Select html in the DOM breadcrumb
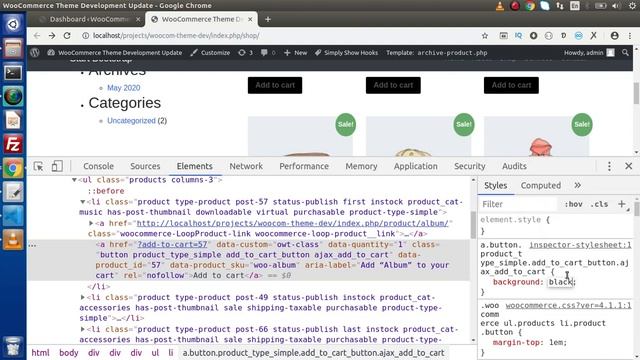640x360 pixels. pyautogui.click(x=40, y=353)
